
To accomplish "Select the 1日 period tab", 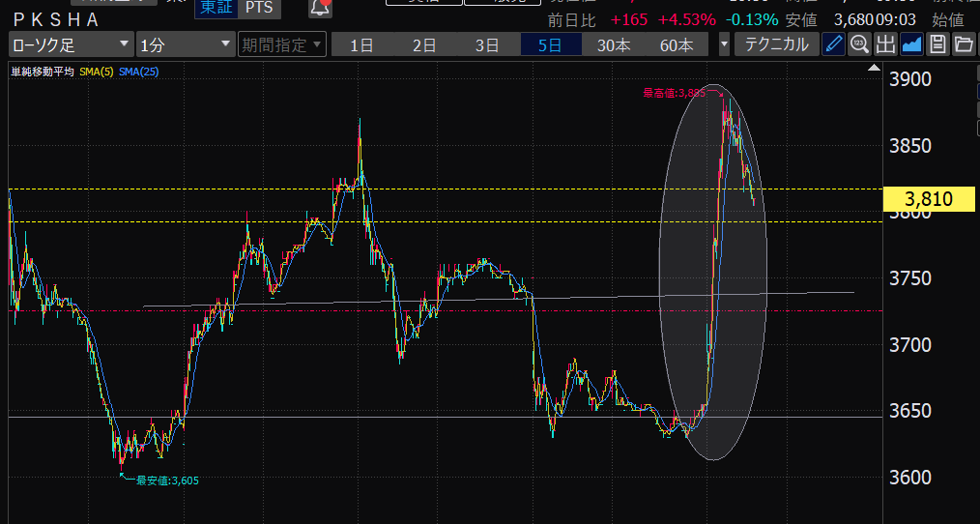I will [362, 44].
